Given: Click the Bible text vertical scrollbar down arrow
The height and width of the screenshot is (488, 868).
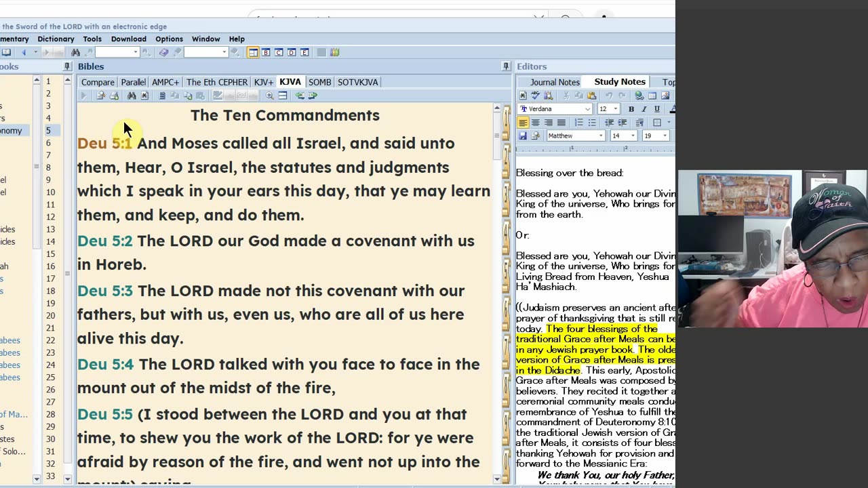Looking at the screenshot, I should [497, 479].
